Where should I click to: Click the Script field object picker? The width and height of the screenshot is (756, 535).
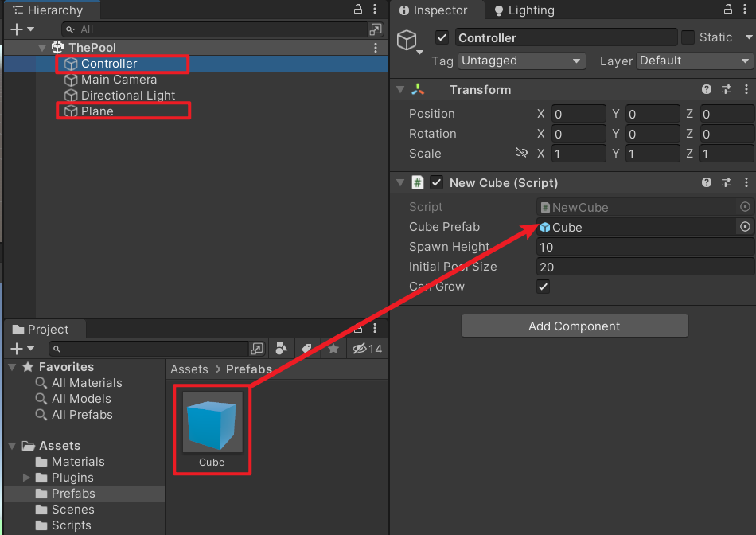[745, 207]
